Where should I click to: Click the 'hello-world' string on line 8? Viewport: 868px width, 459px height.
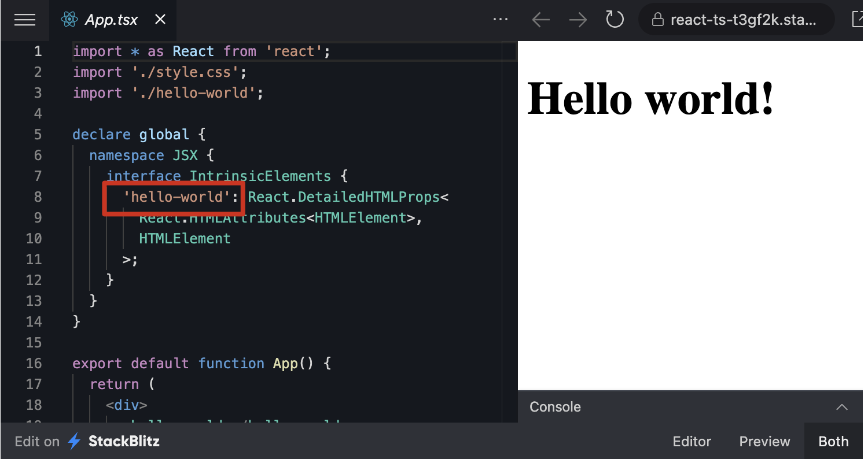(174, 197)
